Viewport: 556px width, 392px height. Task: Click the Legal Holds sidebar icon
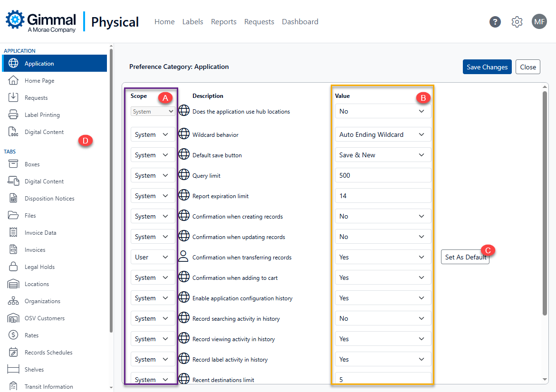click(x=13, y=267)
